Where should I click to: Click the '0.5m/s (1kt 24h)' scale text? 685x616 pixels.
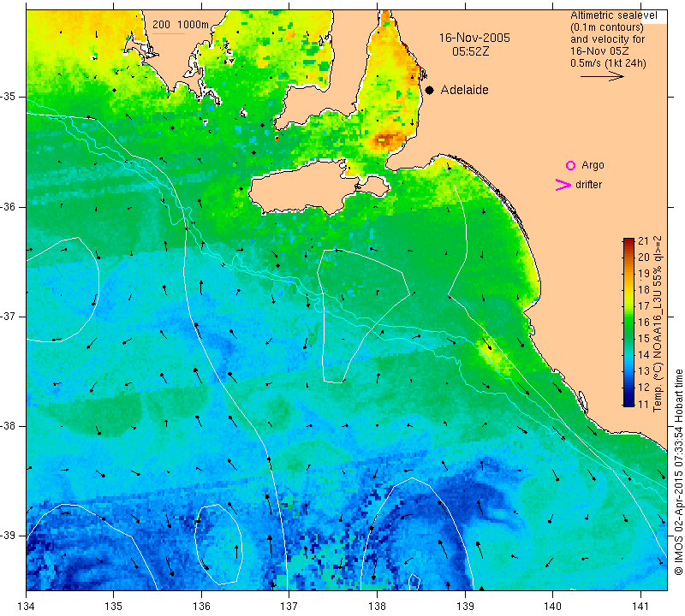608,63
